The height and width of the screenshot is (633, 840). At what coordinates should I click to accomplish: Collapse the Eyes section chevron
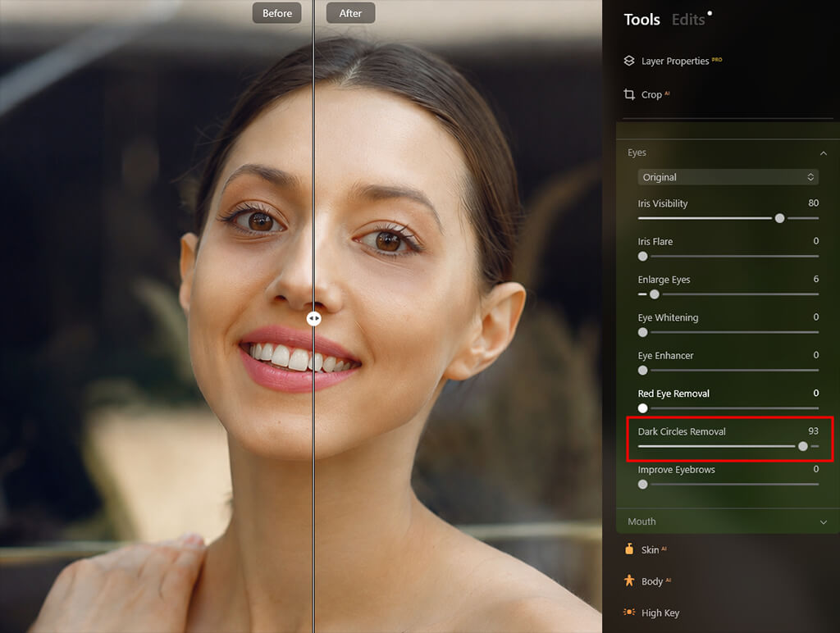click(x=824, y=153)
